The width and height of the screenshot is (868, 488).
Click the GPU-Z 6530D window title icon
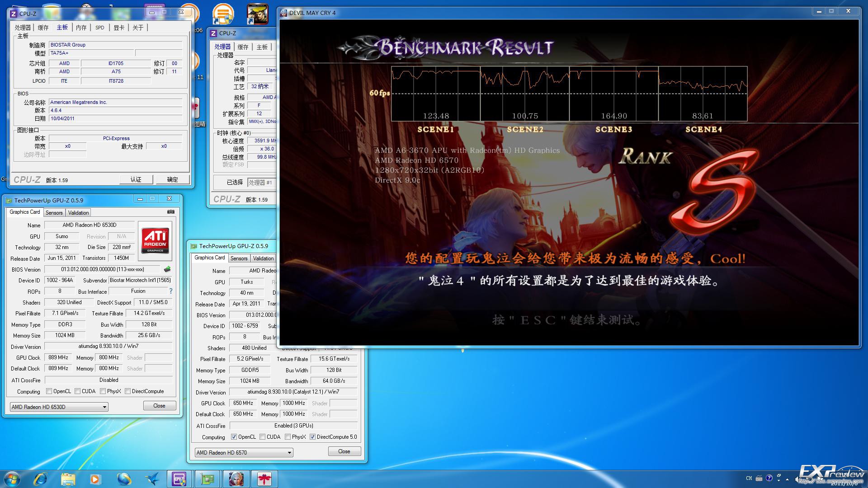tap(9, 200)
